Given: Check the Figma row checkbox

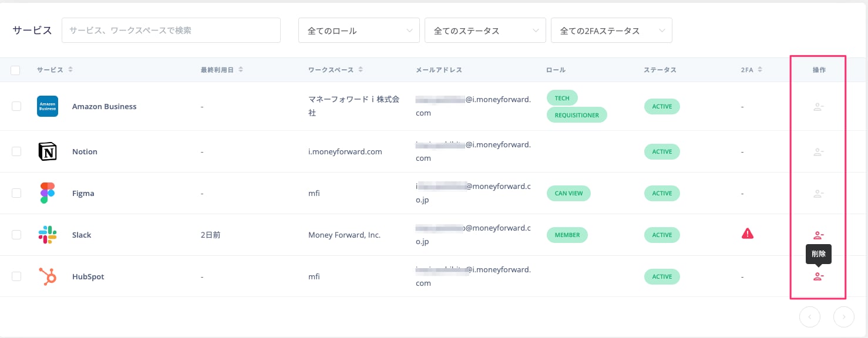Looking at the screenshot, I should pos(16,193).
